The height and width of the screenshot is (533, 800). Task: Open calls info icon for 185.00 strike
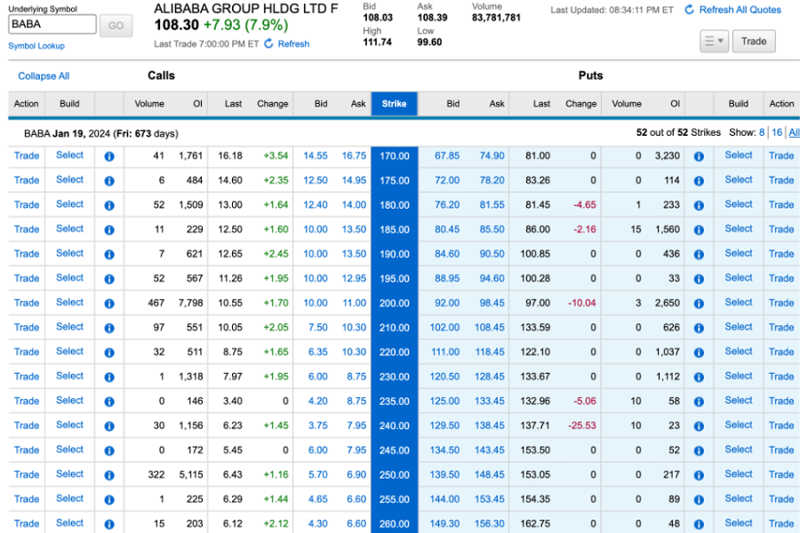[109, 230]
